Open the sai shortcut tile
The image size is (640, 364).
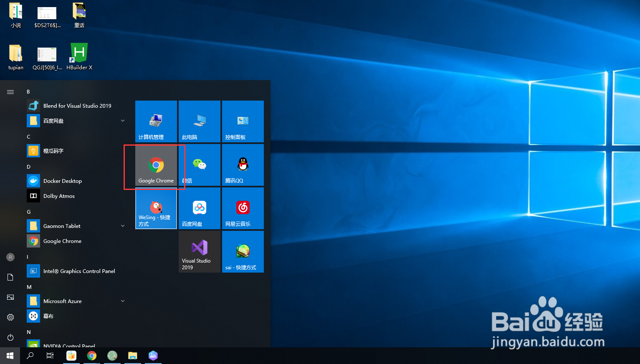(243, 252)
